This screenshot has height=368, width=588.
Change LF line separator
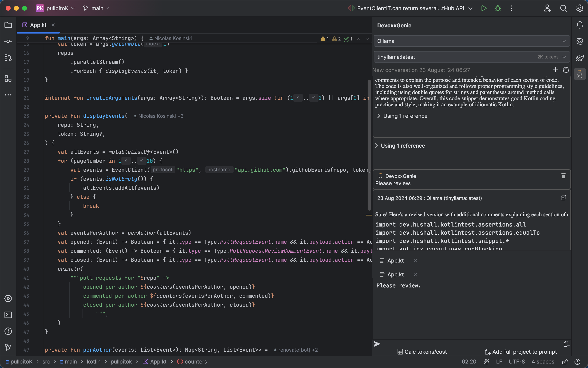click(x=499, y=362)
